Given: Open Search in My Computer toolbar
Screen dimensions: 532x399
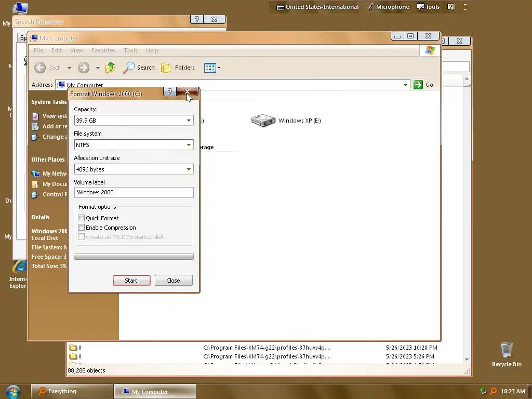Looking at the screenshot, I should pos(138,68).
